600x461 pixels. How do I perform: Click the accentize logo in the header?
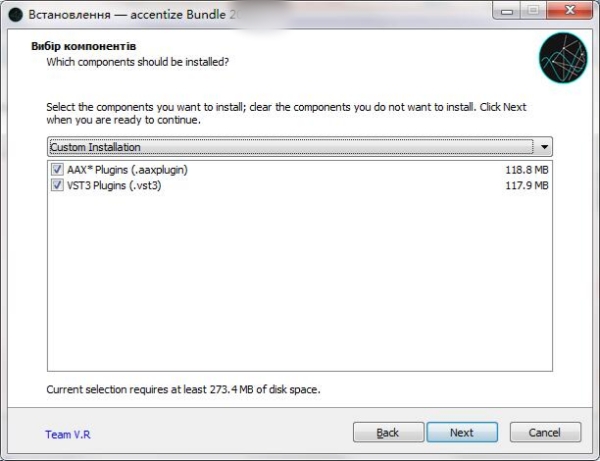(x=560, y=58)
